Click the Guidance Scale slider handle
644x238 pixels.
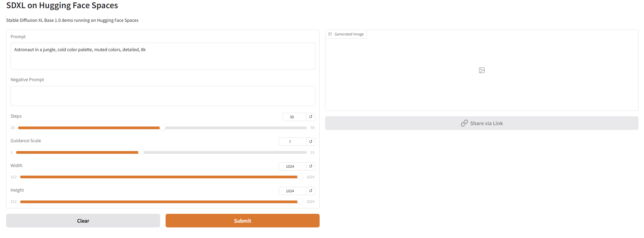tap(141, 152)
